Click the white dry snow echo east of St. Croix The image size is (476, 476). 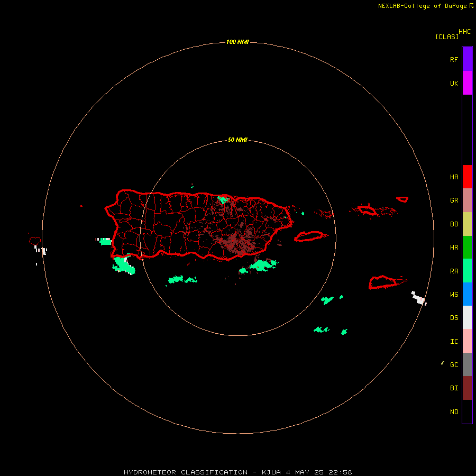point(419,298)
